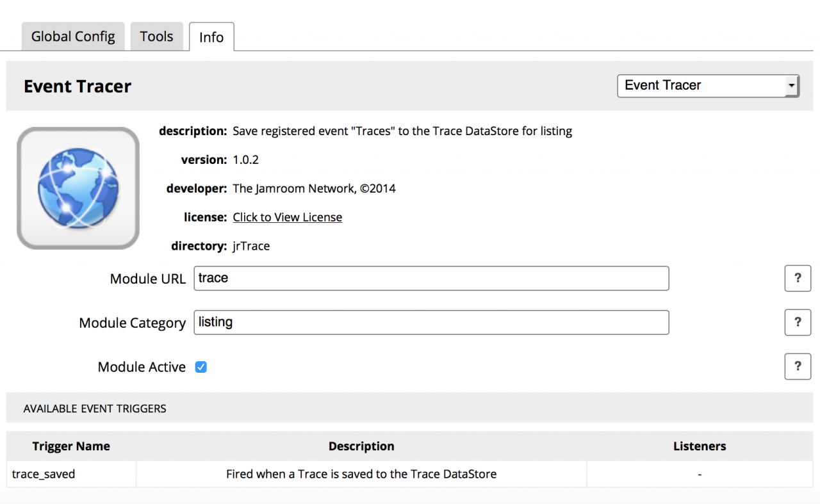Viewport: 820px width, 504px height.
Task: Uncheck the Module Active checkbox
Action: click(x=201, y=367)
